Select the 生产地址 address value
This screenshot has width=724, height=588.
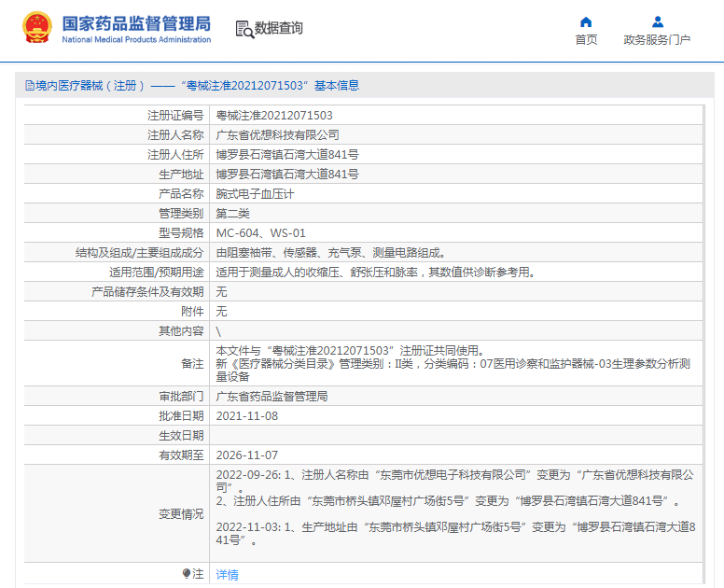[287, 175]
